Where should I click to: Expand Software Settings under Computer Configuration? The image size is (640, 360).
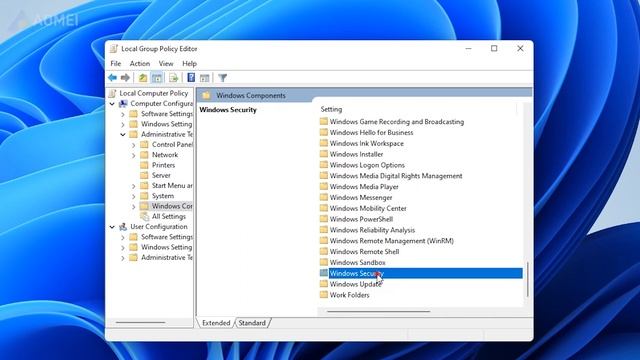pos(123,114)
